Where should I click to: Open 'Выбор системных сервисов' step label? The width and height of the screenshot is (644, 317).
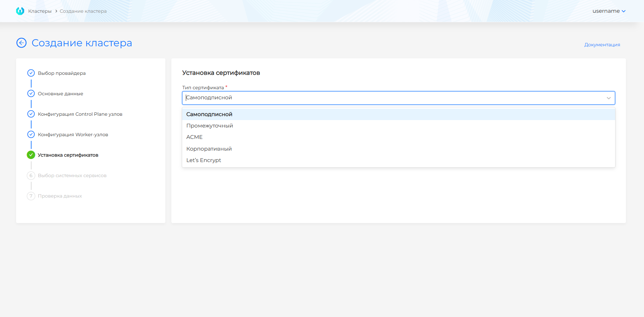(72, 175)
